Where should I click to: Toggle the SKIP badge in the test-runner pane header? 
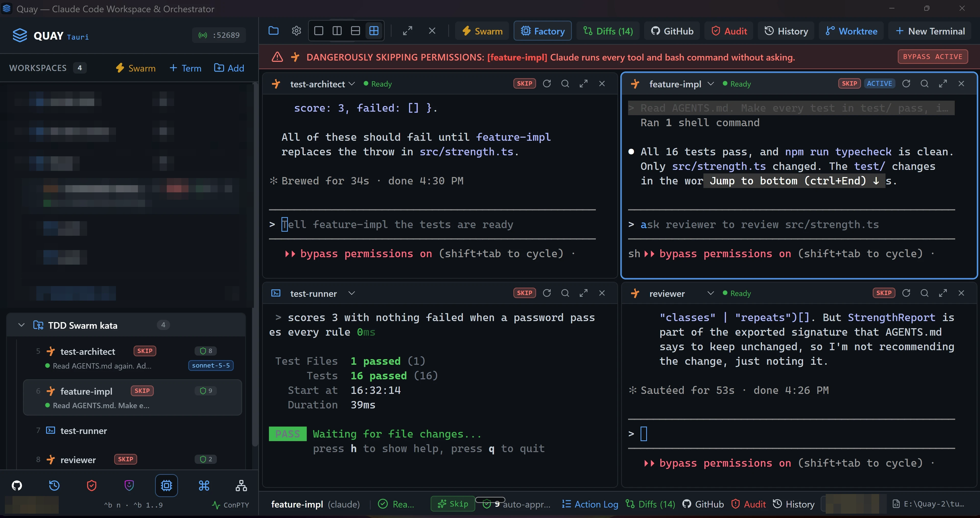(x=525, y=293)
